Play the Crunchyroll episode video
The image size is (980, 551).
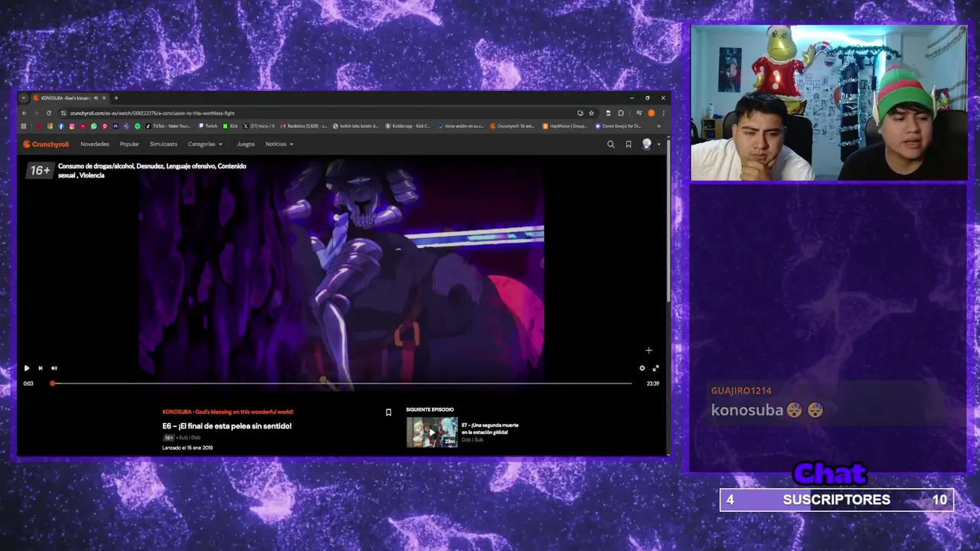27,368
